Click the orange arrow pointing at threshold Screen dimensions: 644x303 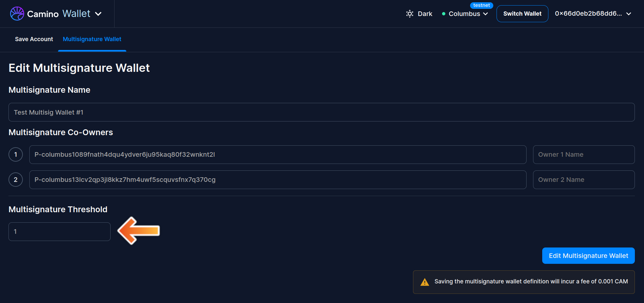point(139,231)
